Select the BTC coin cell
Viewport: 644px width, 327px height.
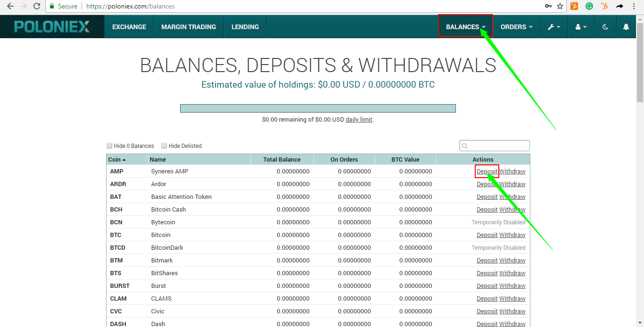[x=116, y=235]
